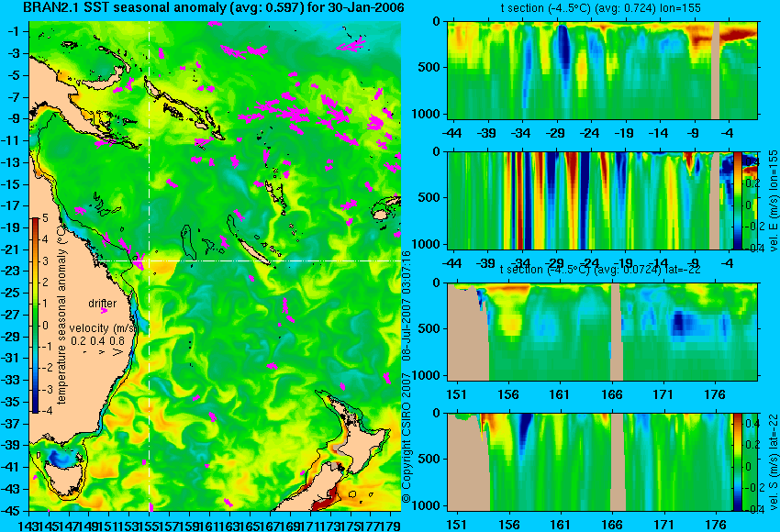The width and height of the screenshot is (780, 532).
Task: Click the vel. S colorbar beside the lat=-22 section
Action: (737, 462)
